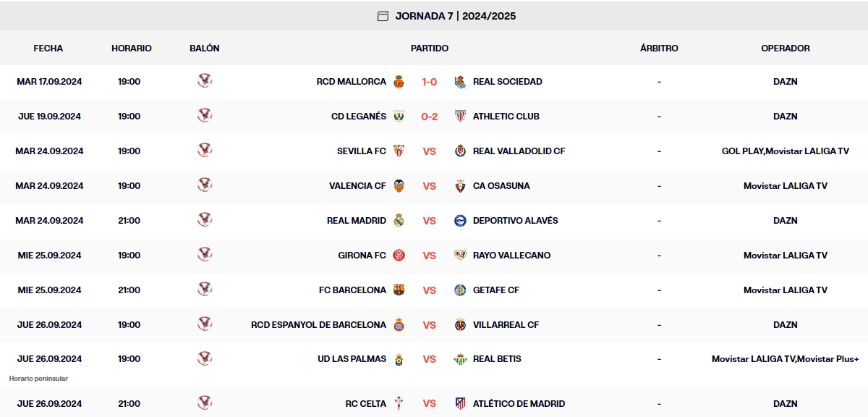Click the match ball icon in Sevilla row
868x417 pixels.
coord(205,151)
